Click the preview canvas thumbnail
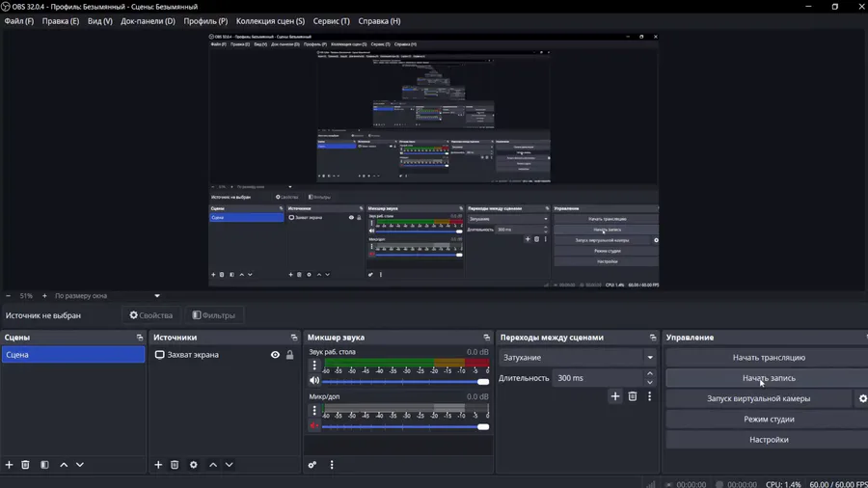 [x=433, y=160]
